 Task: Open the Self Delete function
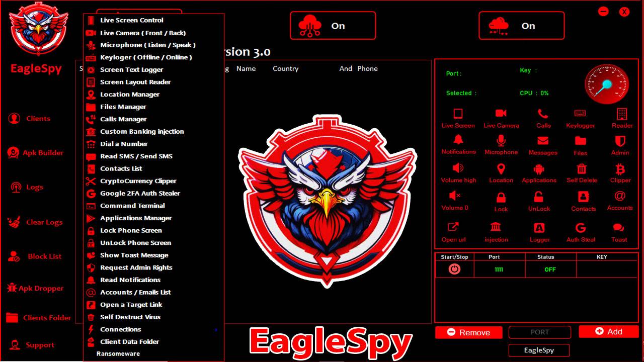pyautogui.click(x=582, y=171)
